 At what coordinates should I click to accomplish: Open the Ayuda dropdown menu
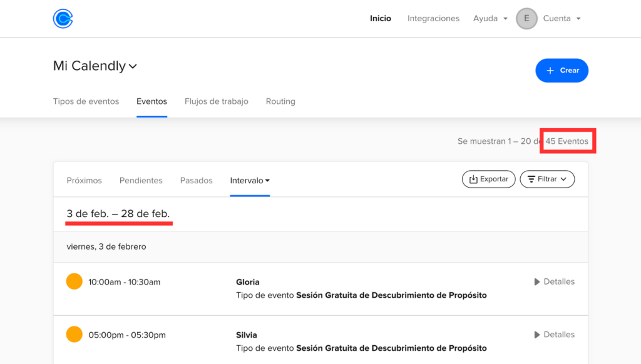tap(490, 19)
